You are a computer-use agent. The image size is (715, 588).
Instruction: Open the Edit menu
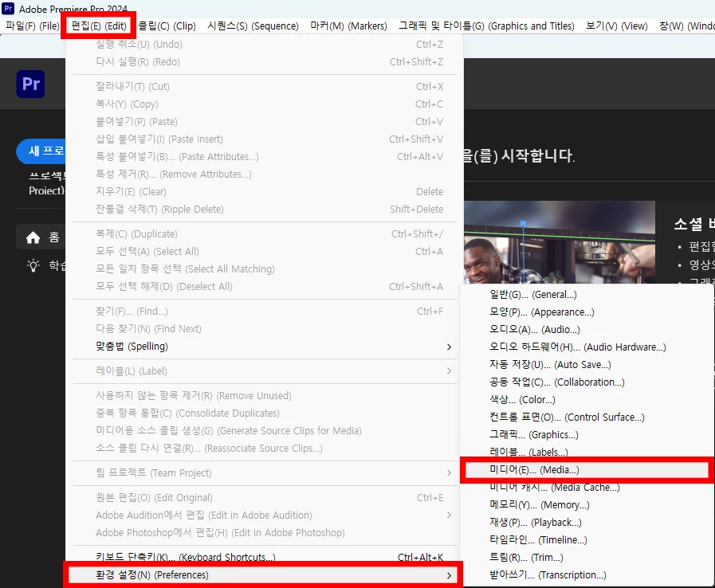tap(99, 26)
